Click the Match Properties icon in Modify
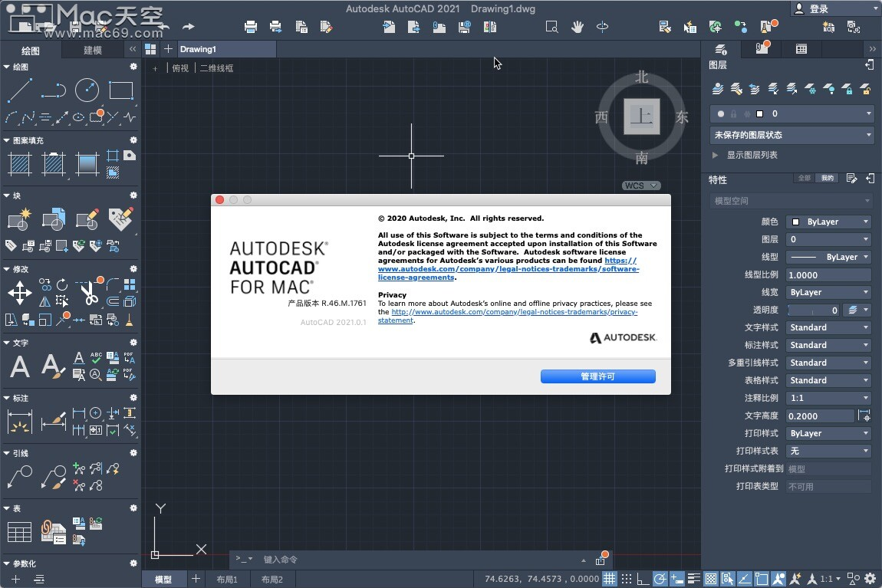 click(130, 320)
